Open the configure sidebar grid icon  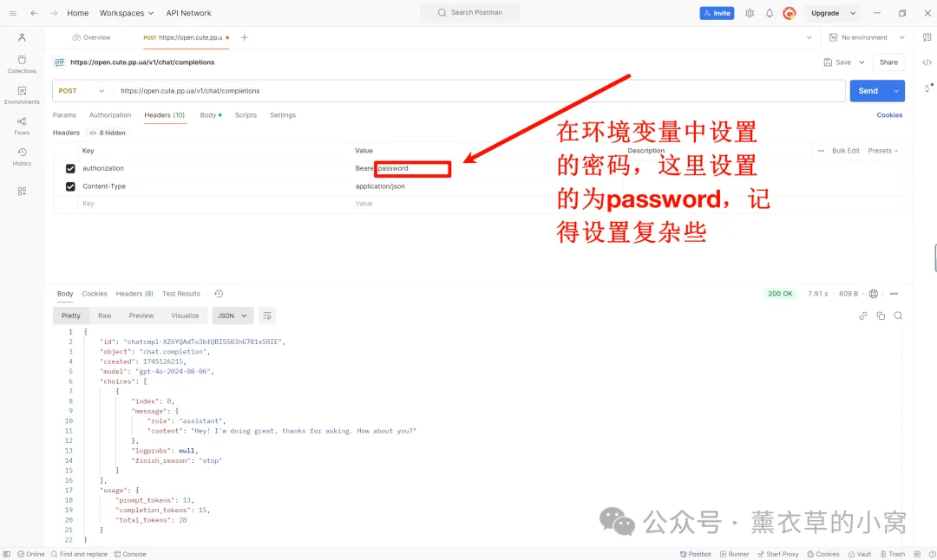[22, 192]
